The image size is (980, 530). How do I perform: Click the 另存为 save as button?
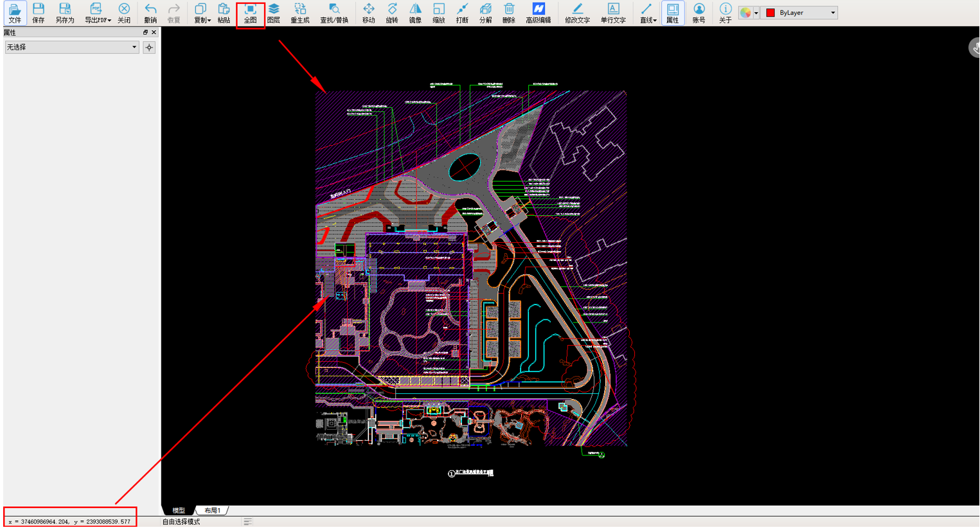[x=64, y=13]
